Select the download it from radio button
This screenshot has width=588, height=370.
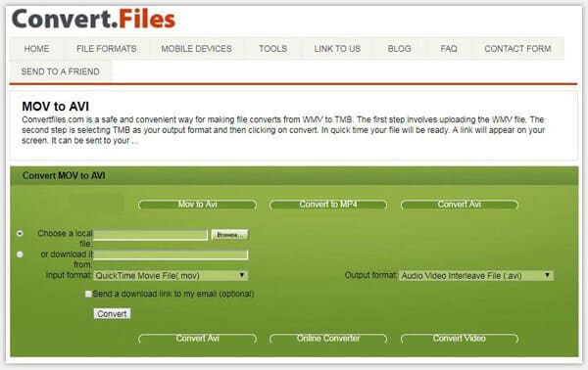tap(20, 254)
